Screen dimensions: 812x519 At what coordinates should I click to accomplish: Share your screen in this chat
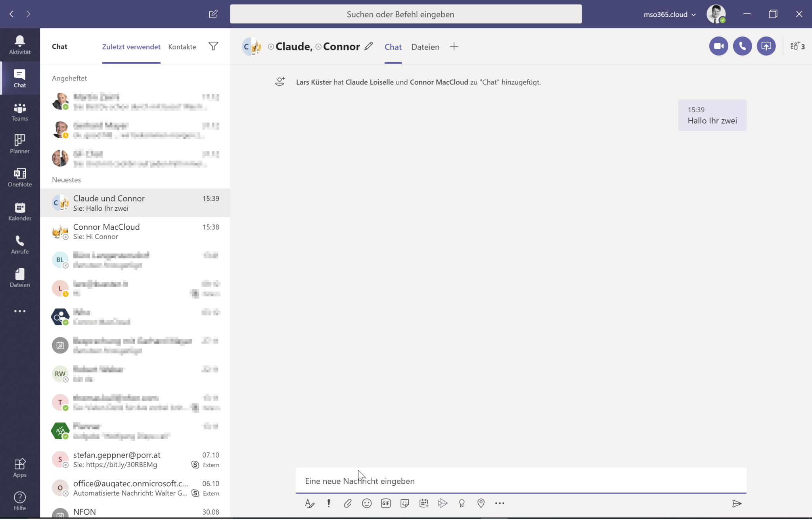766,46
